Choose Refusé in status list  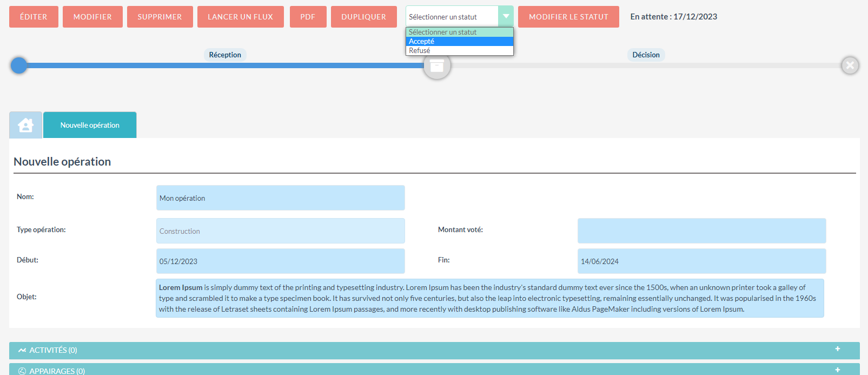(459, 50)
